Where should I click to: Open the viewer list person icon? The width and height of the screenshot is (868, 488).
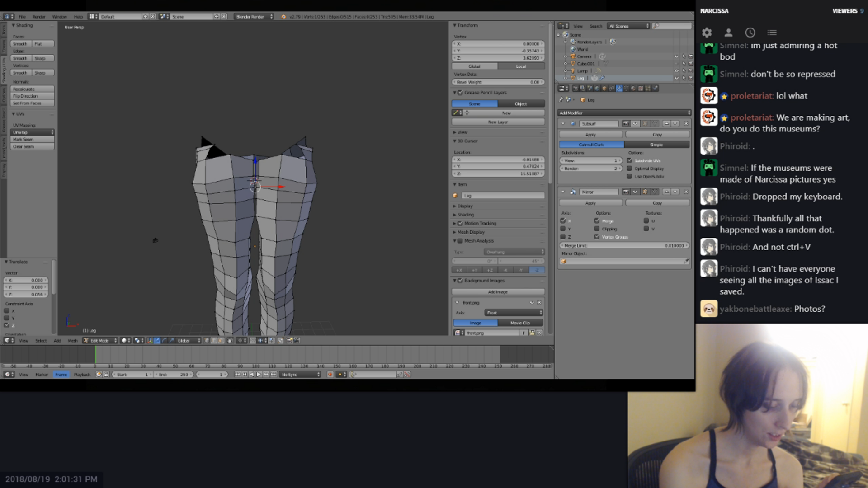[728, 33]
